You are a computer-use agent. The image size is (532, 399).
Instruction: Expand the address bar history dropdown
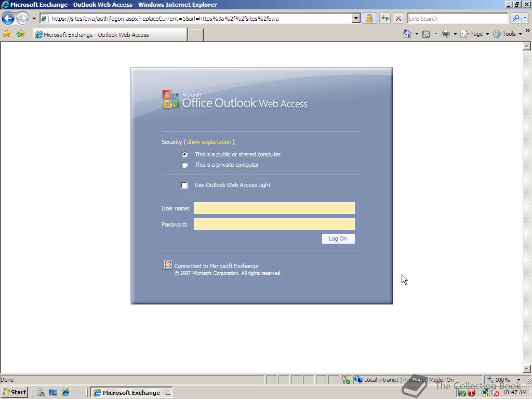coord(356,19)
